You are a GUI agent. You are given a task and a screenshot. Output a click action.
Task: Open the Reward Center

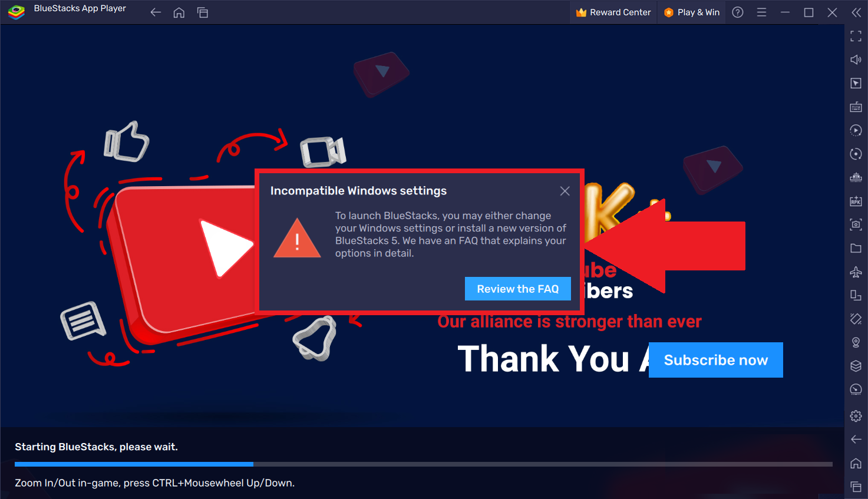[x=613, y=12]
